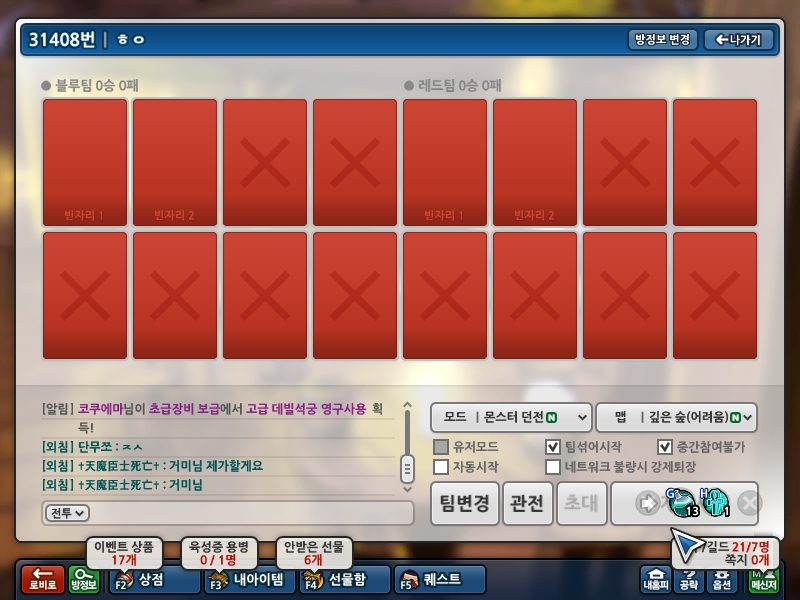Click the 코쿠에마 announcement message
800x600 pixels.
coord(212,417)
